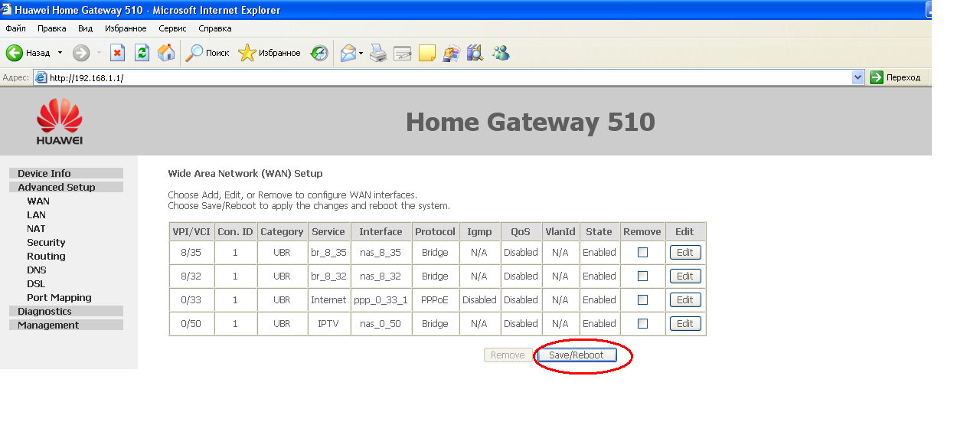Click the Forward arrow icon
This screenshot has height=422, width=980.
(x=81, y=53)
